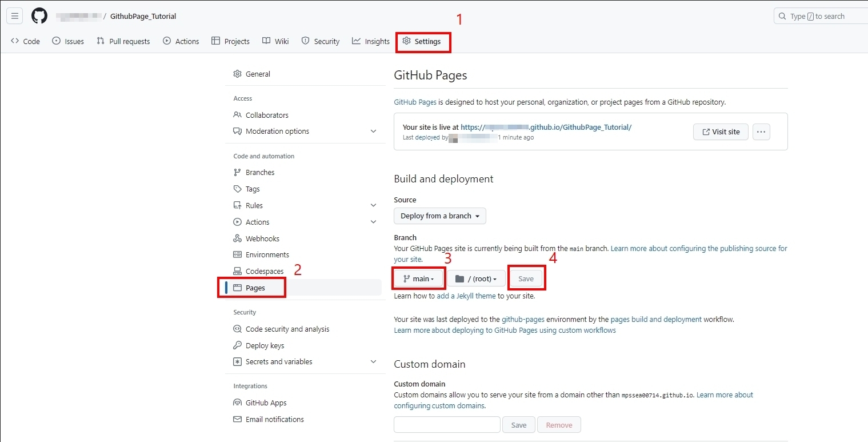This screenshot has height=442, width=868.
Task: Expand the Secrets and variables chevron
Action: 374,361
